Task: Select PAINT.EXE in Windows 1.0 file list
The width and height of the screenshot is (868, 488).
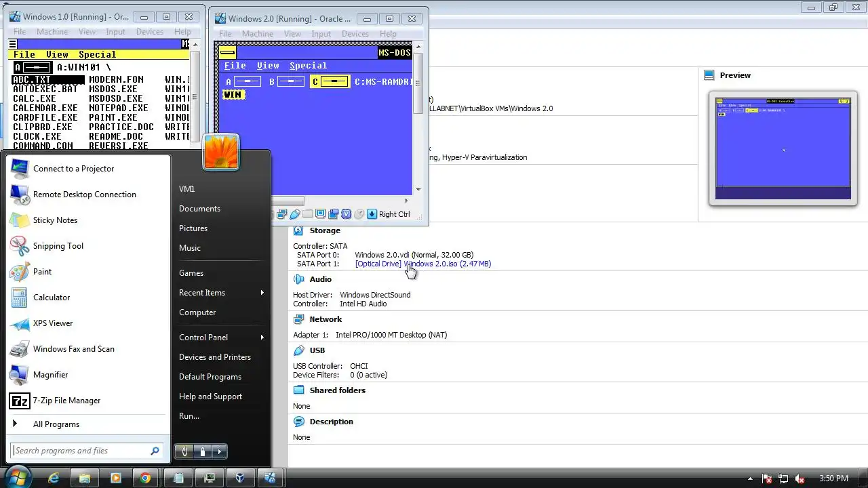Action: point(113,117)
